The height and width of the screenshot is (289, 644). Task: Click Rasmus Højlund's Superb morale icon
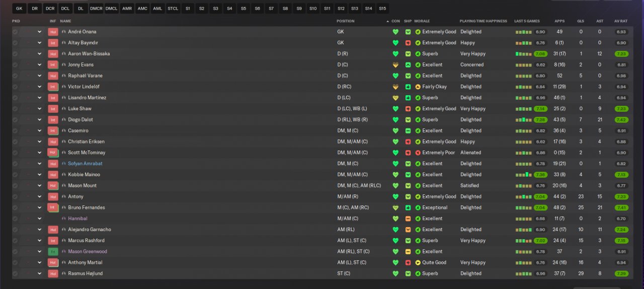[418, 273]
